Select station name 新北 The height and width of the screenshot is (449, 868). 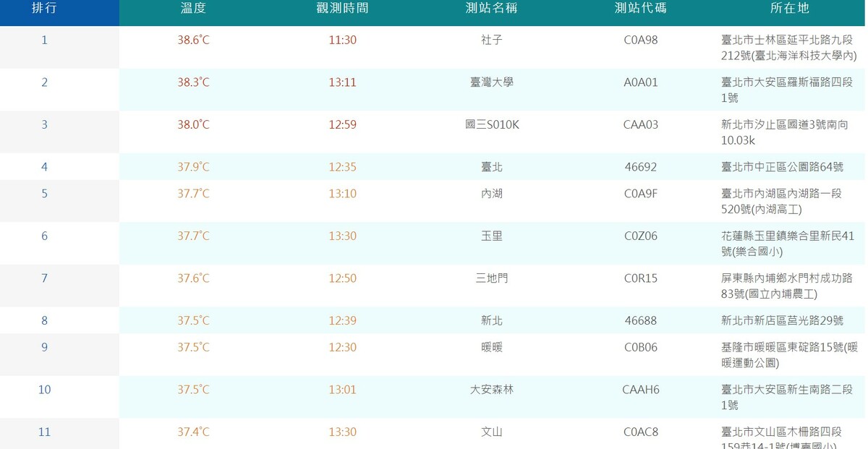click(x=491, y=320)
